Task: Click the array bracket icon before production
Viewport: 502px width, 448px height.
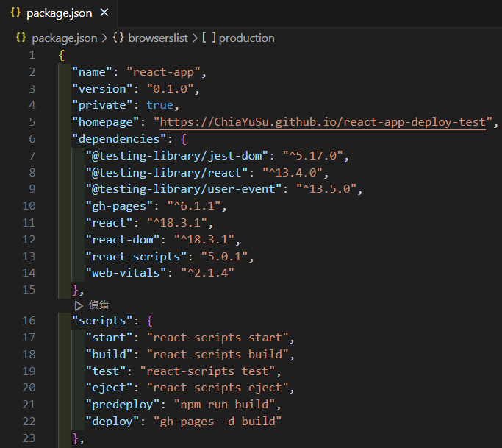Action: (x=209, y=38)
